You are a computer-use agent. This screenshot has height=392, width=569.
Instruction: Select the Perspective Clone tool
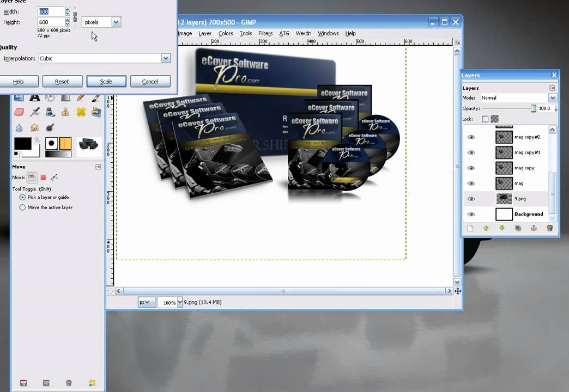click(x=96, y=112)
